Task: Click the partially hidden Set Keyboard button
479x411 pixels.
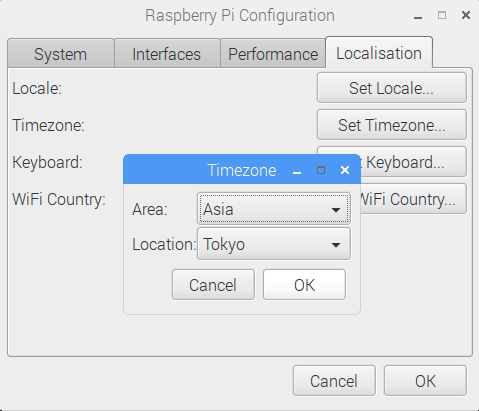Action: point(413,162)
